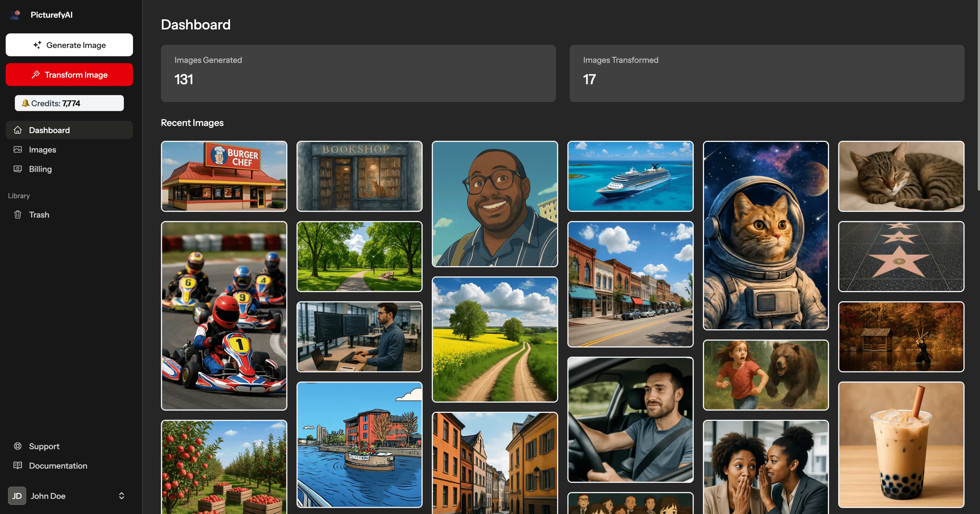Click the Support lifebuoy icon

point(18,446)
